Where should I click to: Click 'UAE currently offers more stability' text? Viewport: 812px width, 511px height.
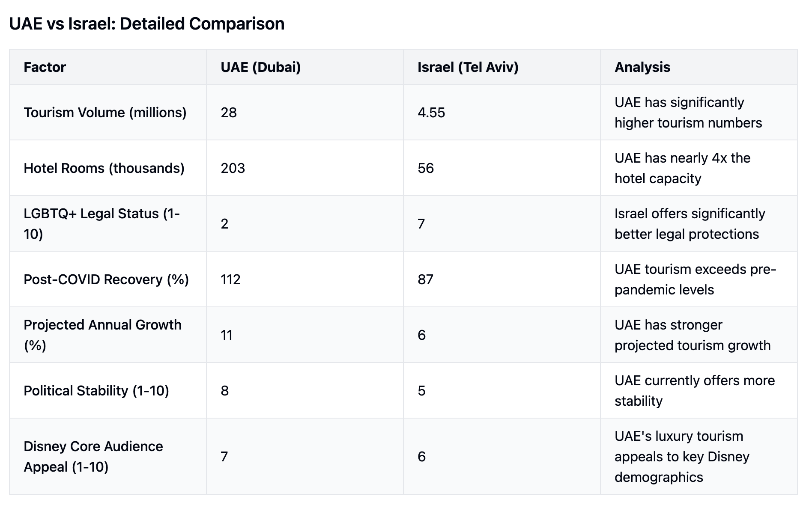[694, 390]
